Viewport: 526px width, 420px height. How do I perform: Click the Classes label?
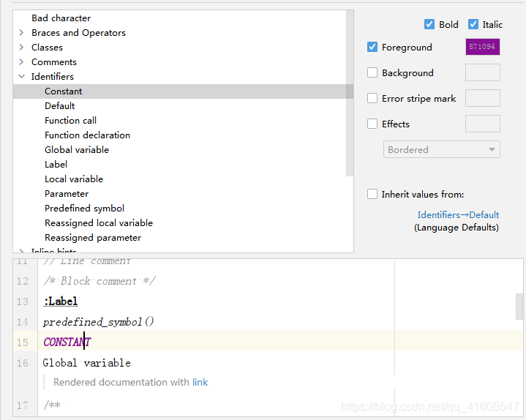coord(47,48)
